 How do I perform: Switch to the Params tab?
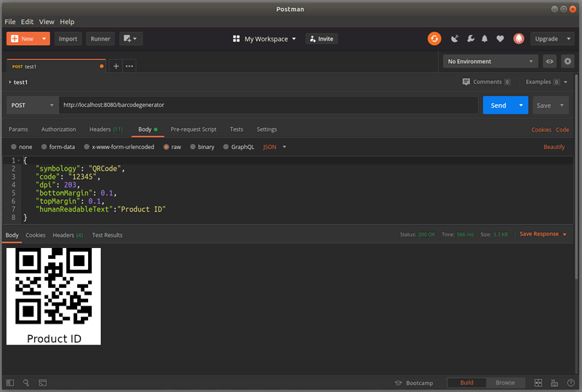(18, 129)
